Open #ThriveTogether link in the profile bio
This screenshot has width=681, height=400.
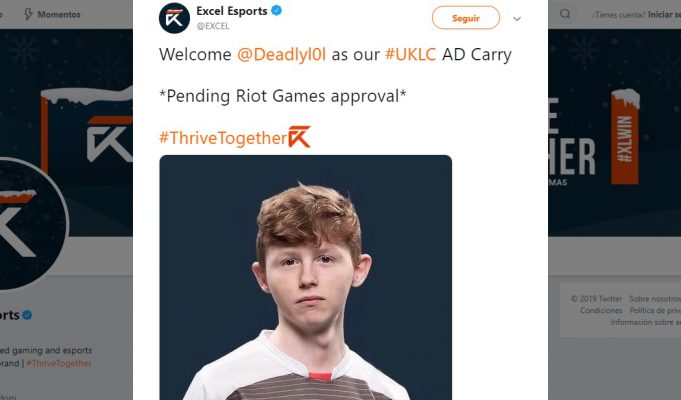[59, 363]
